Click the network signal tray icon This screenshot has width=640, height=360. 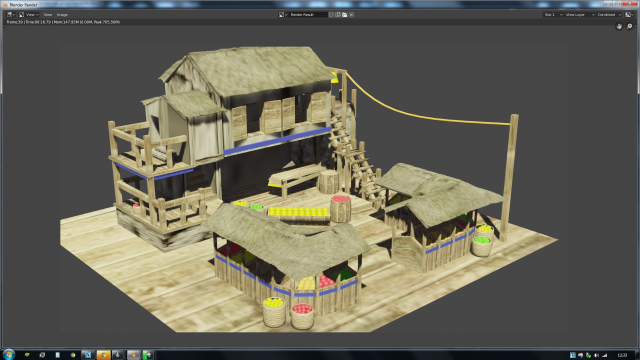(604, 355)
